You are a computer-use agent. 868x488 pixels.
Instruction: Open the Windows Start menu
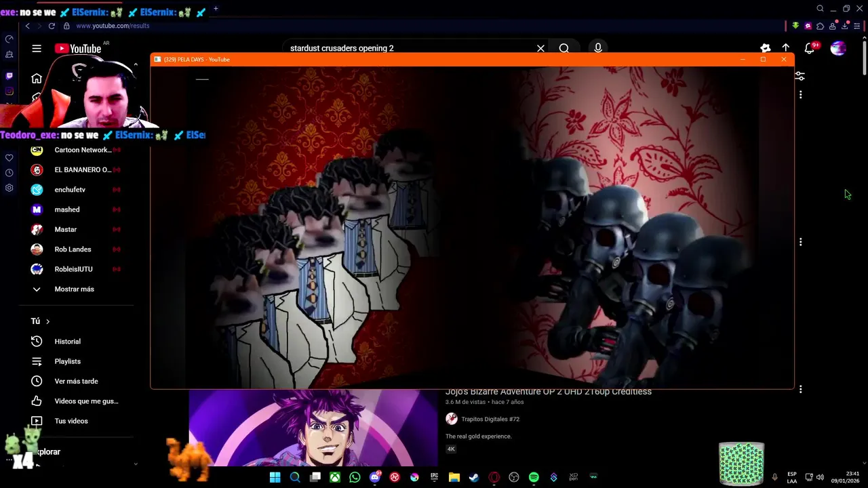(x=275, y=477)
